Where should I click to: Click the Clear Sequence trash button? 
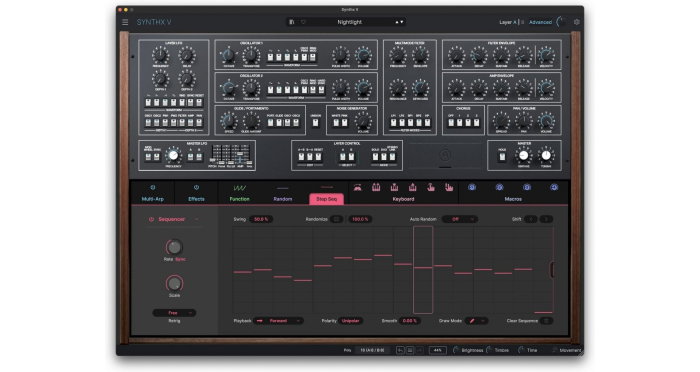pos(546,321)
